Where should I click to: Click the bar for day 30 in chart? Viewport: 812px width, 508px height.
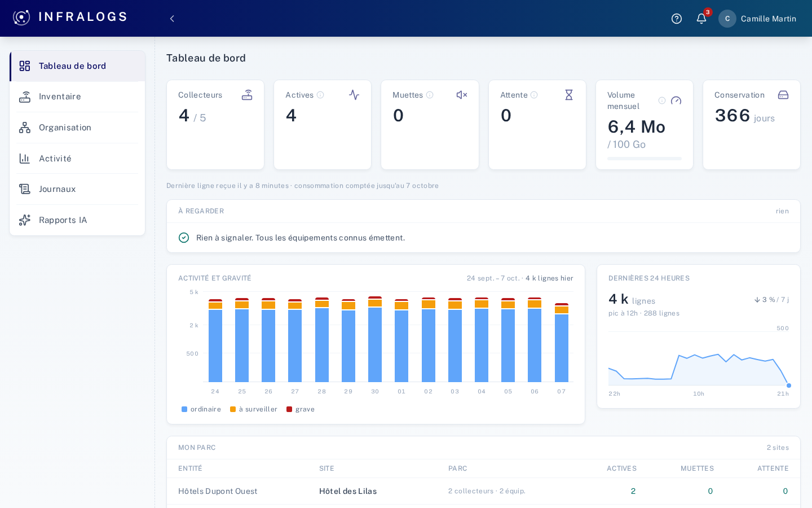point(375,339)
